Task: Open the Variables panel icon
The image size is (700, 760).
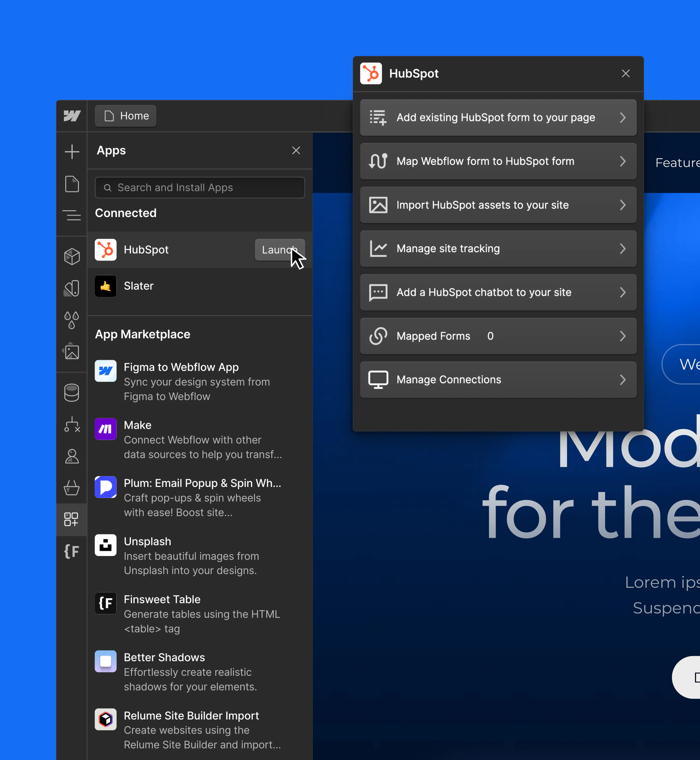Action: (x=72, y=288)
